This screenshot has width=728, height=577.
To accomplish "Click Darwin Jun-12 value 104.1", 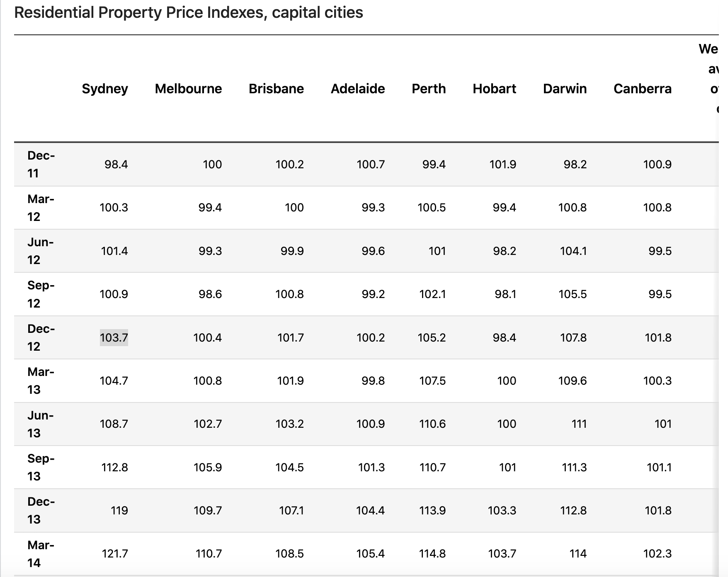I will click(x=573, y=251).
